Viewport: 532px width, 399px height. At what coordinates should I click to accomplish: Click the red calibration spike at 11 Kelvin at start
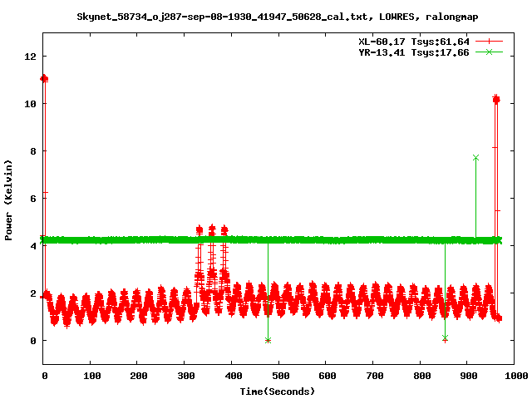coord(44,79)
